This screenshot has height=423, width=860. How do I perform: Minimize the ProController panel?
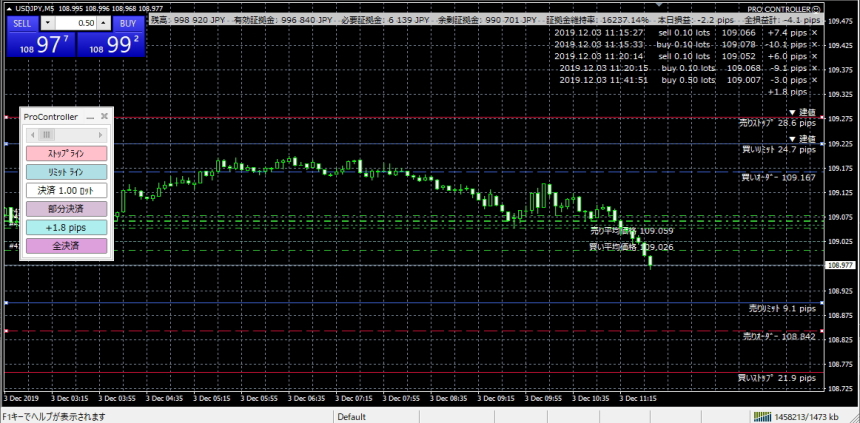tap(90, 117)
